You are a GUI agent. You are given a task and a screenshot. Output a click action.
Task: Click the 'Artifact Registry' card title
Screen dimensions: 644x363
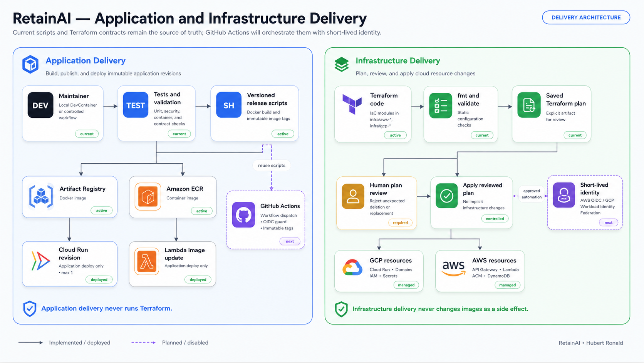coord(82,189)
